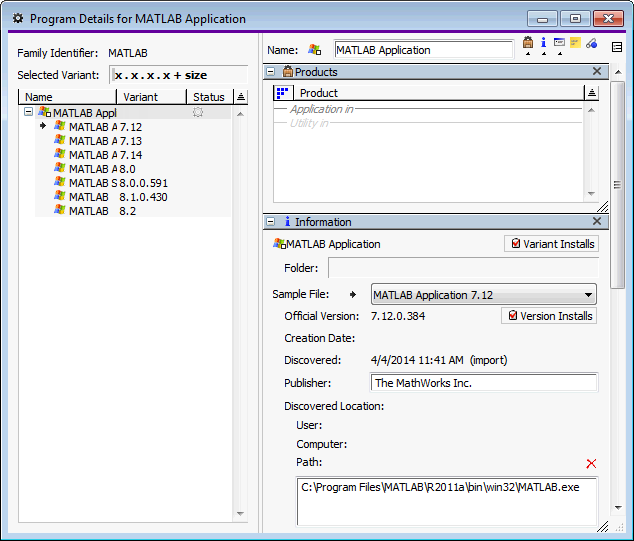Image resolution: width=634 pixels, height=541 pixels.
Task: Collapse the MATLAB Appl tree node
Action: (x=28, y=112)
